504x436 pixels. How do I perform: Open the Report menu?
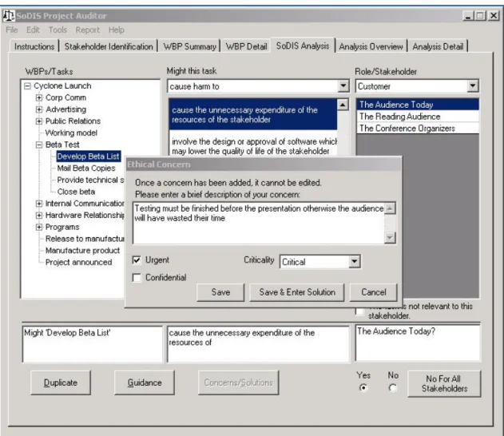coord(87,30)
